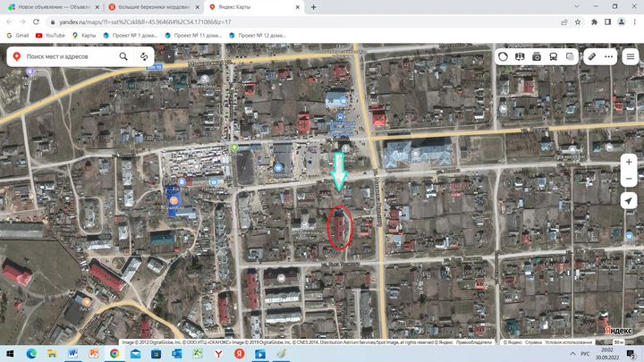
Task: Open Excel from the taskbar
Action: point(198,354)
